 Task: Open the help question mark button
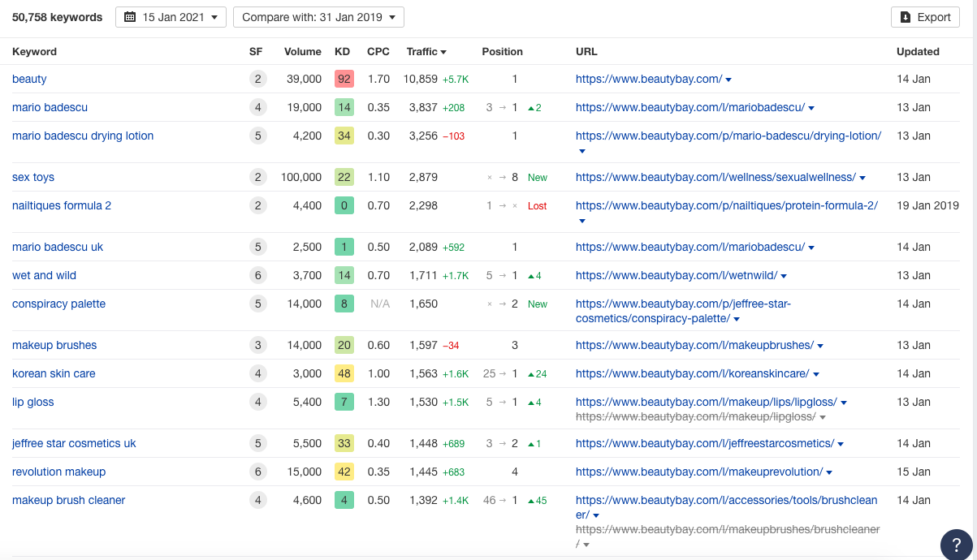point(956,544)
